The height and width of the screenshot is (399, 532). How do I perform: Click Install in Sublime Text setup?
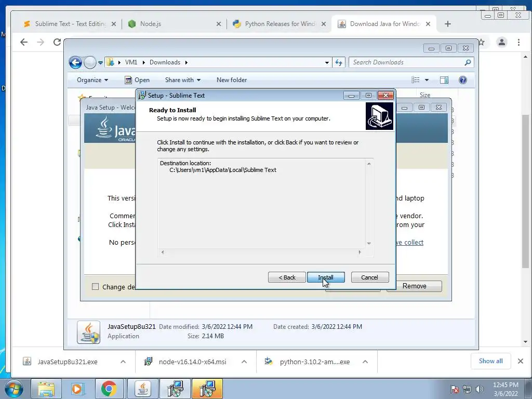[326, 277]
